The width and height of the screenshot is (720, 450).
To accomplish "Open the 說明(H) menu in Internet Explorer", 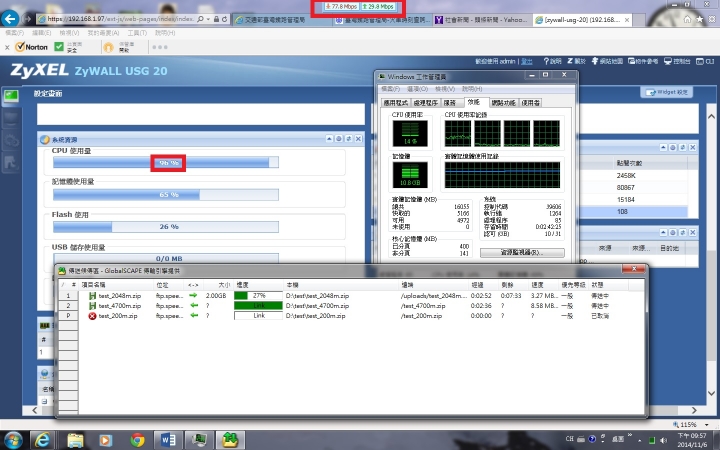I will click(165, 33).
